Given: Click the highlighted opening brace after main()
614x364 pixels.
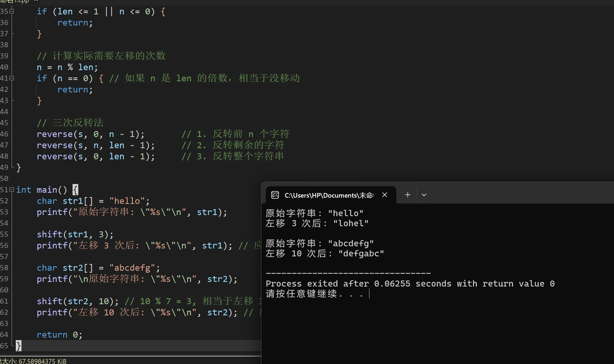Looking at the screenshot, I should point(75,190).
